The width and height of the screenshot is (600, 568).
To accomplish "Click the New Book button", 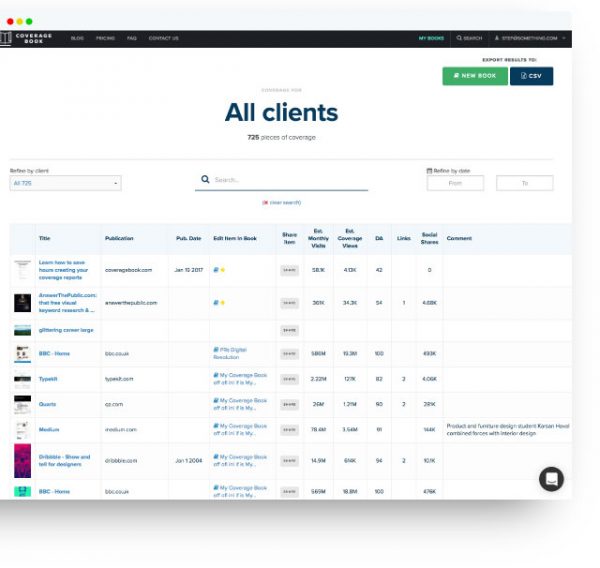I will (474, 75).
